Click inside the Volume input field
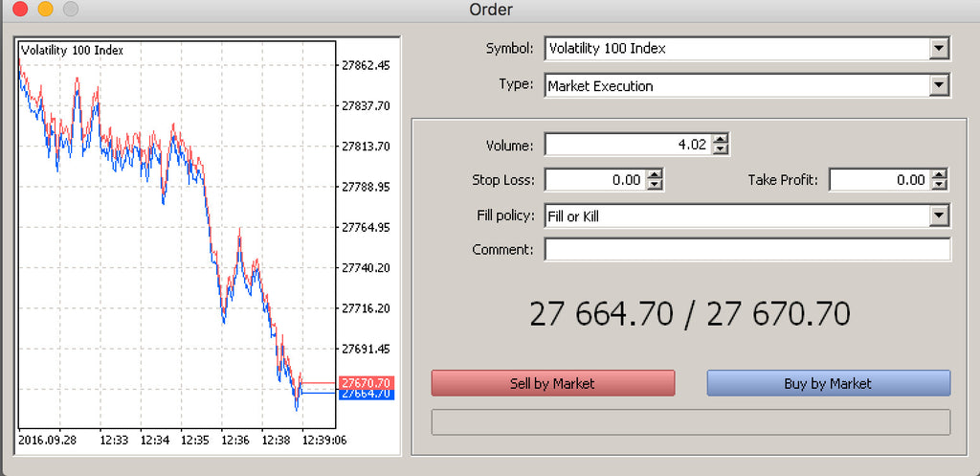This screenshot has height=476, width=980. pyautogui.click(x=628, y=145)
